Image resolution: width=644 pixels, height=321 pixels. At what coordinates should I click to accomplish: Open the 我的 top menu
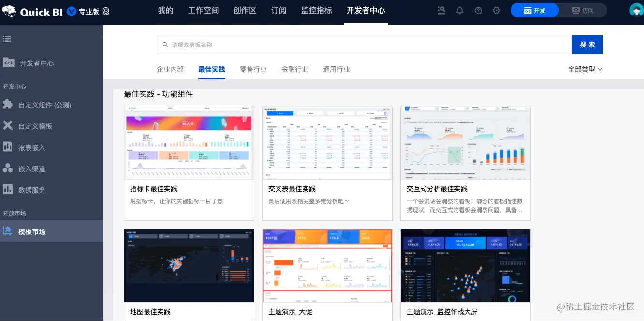click(x=166, y=10)
